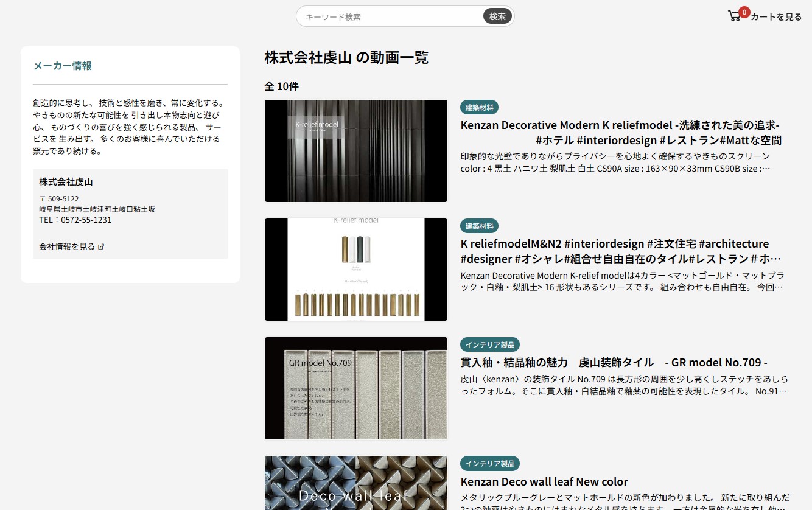
Task: Click the description starting メタリックブルーグレーとマットホールド
Action: tap(625, 501)
